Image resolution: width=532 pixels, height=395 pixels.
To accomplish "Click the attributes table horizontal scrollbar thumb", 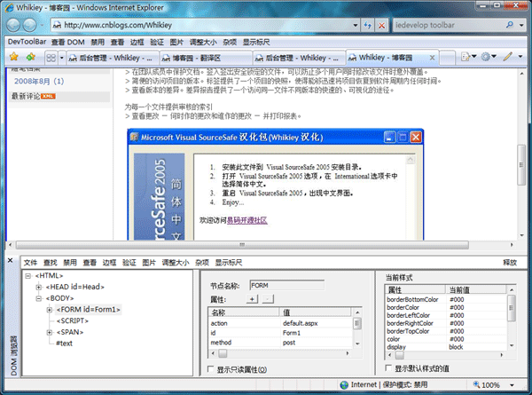I will [x=223, y=353].
